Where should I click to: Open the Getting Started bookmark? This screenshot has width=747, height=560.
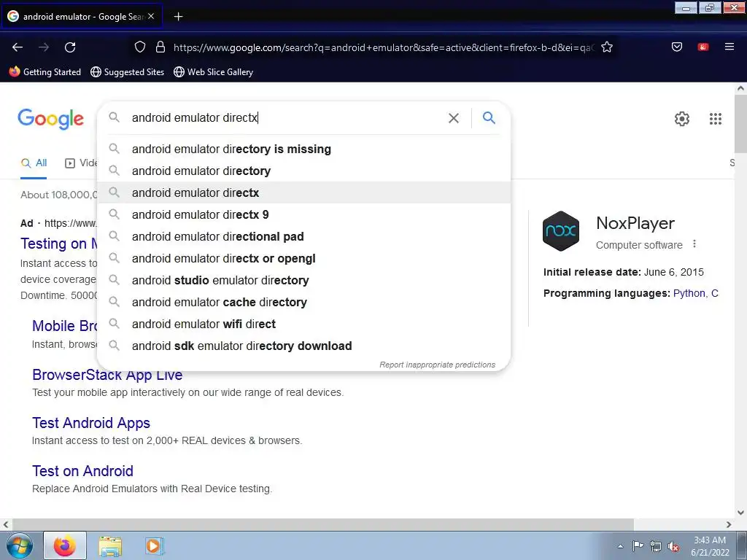coord(45,72)
